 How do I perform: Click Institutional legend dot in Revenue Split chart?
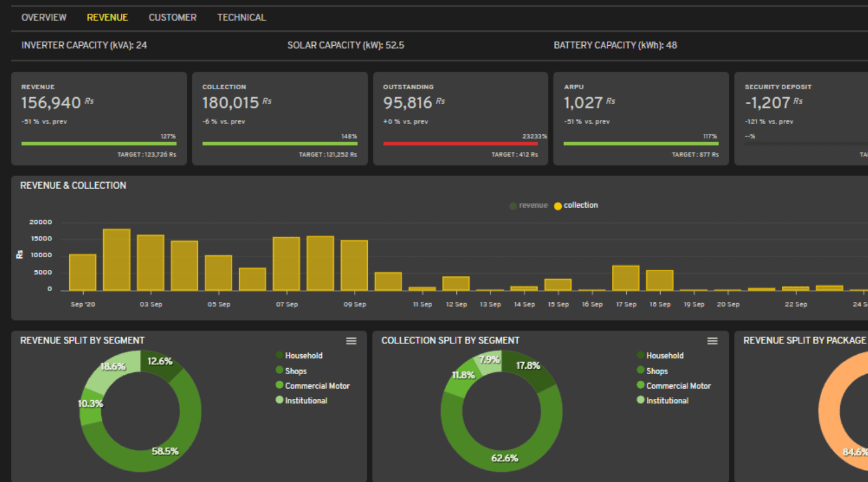(x=279, y=400)
